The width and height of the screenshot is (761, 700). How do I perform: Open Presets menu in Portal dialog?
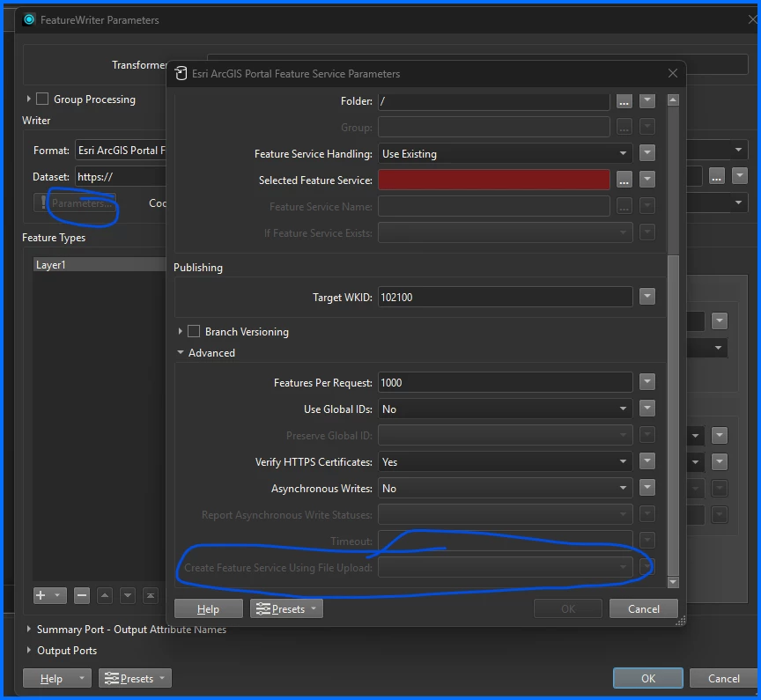pos(286,608)
